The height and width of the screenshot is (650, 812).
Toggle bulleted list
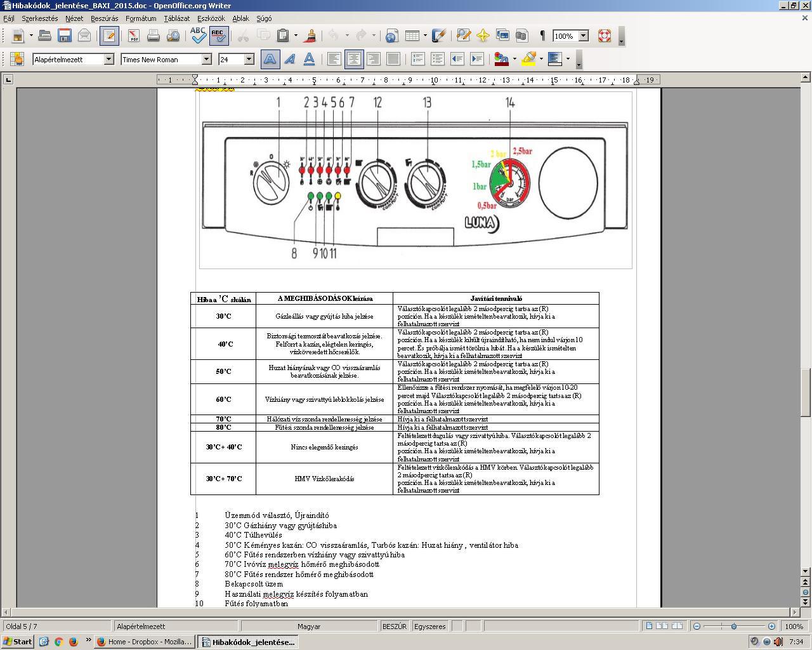[x=438, y=59]
